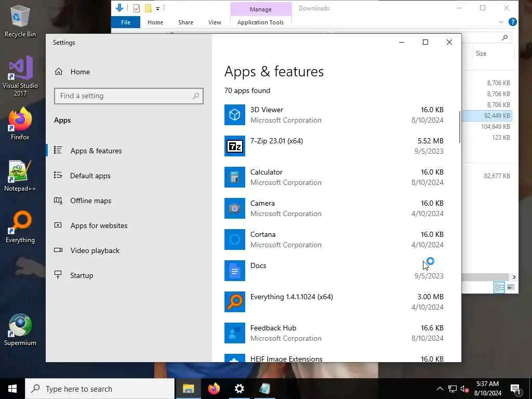Open File Explorer from taskbar

click(188, 389)
